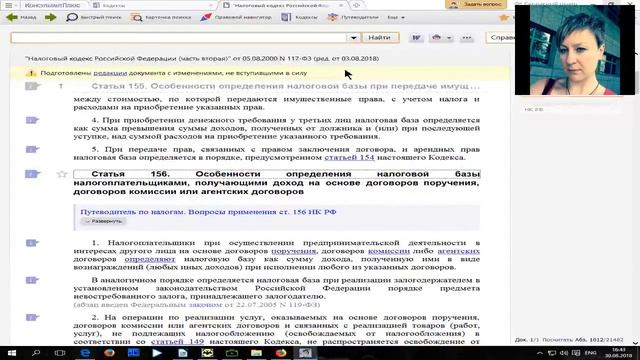
Task: Select the Статья 156 heading text
Action: click(276, 182)
